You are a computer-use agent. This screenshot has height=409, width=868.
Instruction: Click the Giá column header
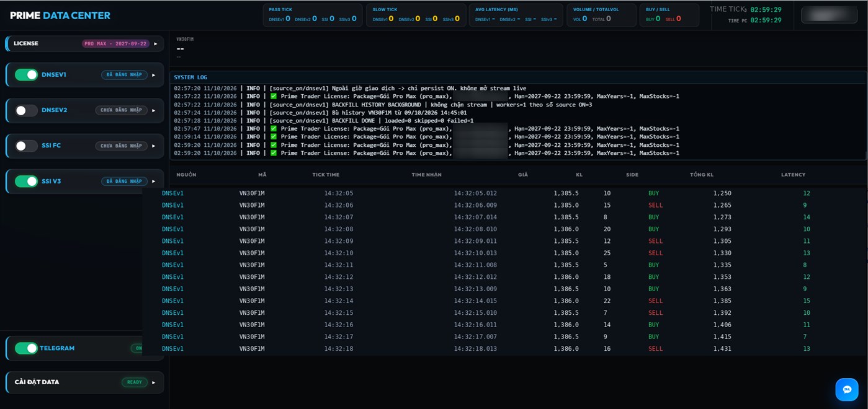[x=523, y=175]
